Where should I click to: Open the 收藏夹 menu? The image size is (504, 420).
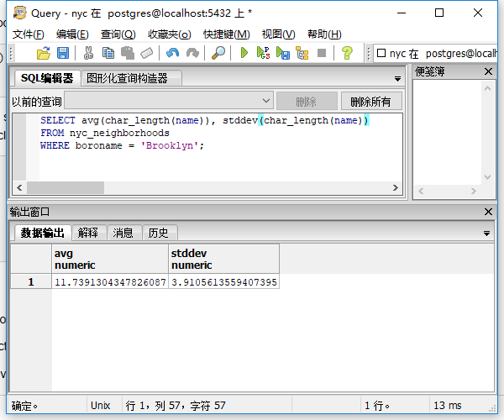coord(170,34)
